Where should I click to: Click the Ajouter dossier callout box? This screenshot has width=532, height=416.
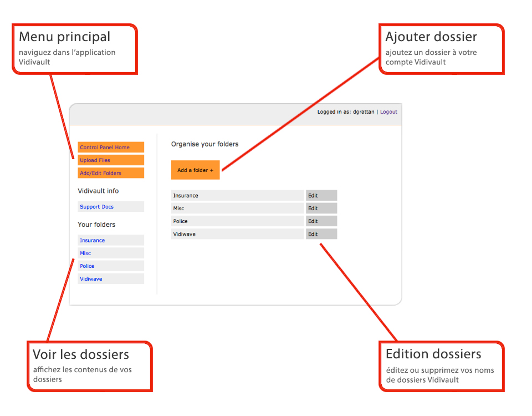coord(441,49)
